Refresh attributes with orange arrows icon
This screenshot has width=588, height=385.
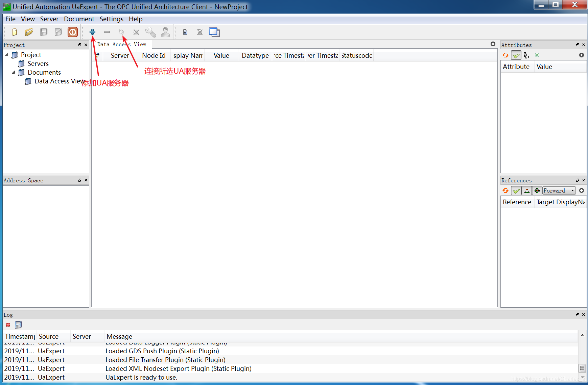[505, 55]
